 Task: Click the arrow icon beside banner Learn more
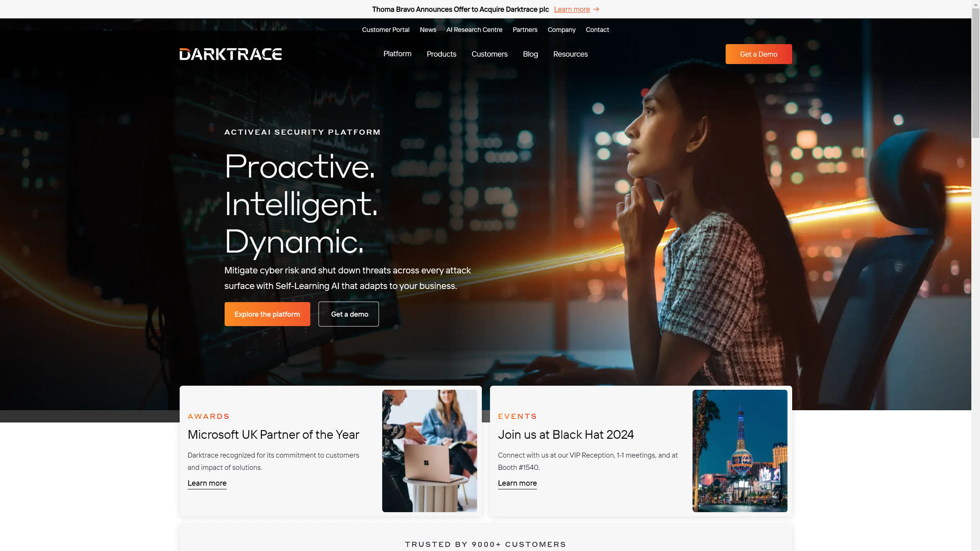596,9
